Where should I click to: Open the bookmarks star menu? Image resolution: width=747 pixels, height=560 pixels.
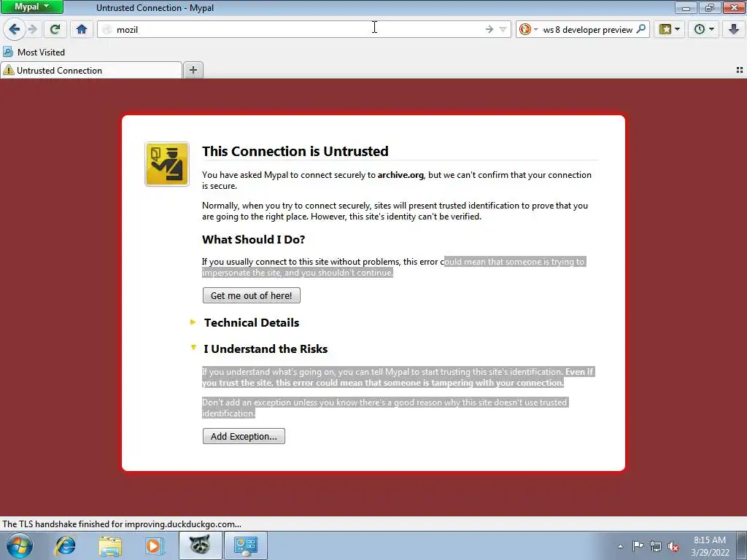click(x=670, y=29)
